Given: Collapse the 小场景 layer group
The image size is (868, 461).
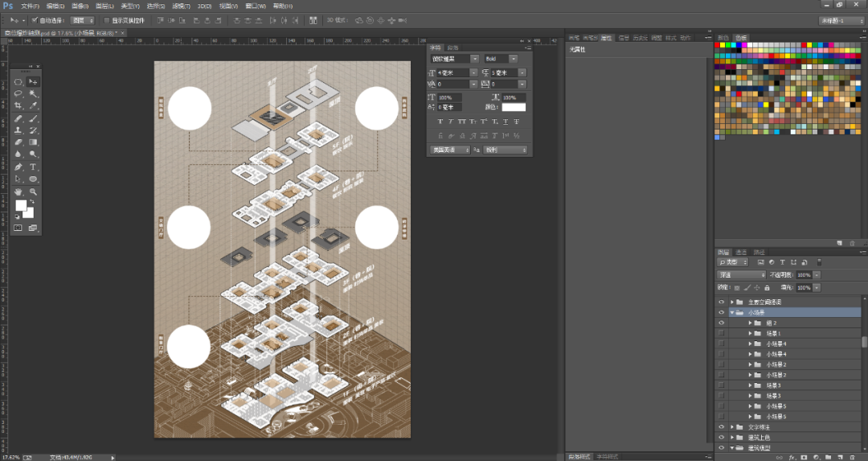Looking at the screenshot, I should tap(732, 312).
